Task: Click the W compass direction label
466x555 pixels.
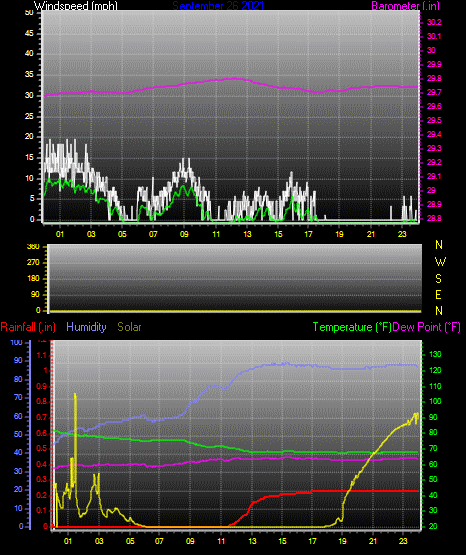Action: point(440,262)
